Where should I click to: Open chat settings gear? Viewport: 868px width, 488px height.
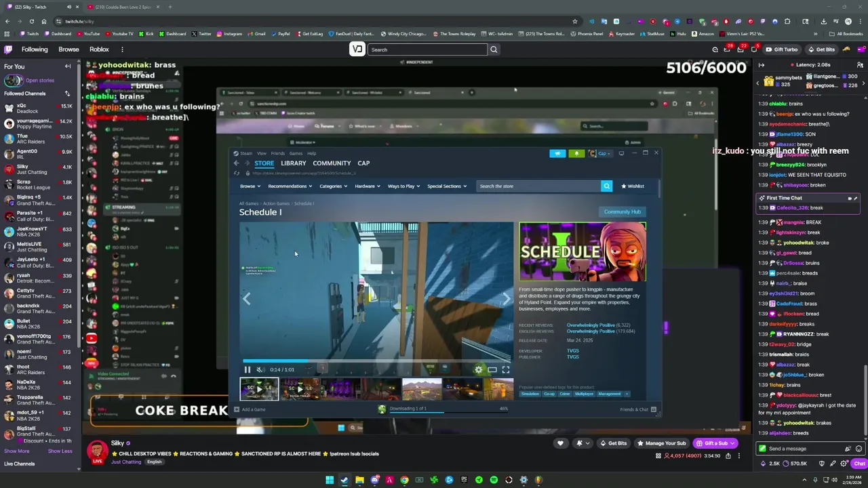844,464
